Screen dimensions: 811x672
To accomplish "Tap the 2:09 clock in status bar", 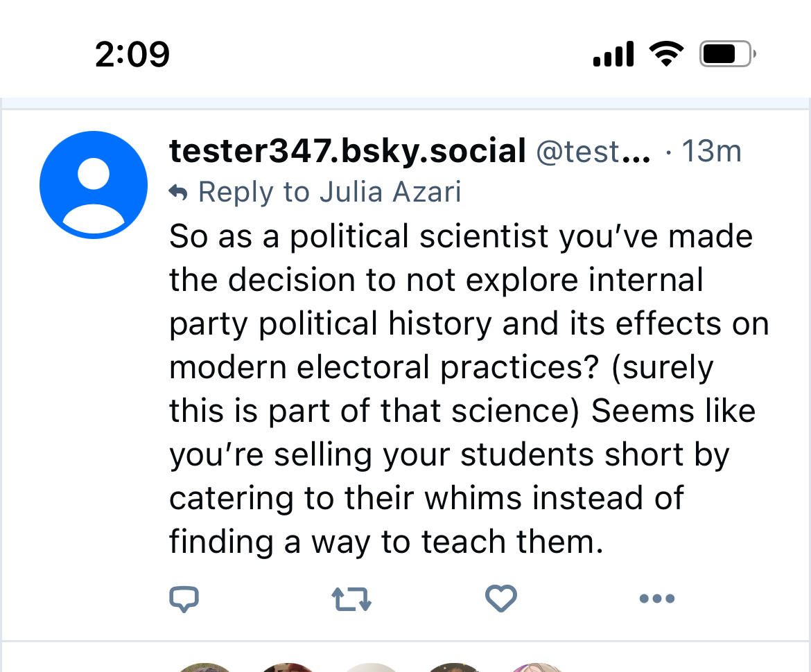I will coord(132,54).
